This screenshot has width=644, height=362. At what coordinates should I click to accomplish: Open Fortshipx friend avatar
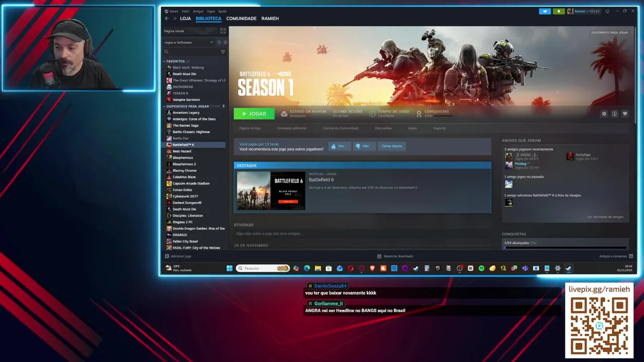(570, 156)
